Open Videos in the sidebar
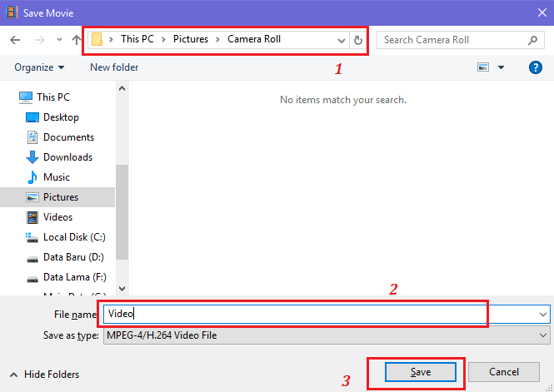Viewport: 554px width, 392px height. click(x=58, y=217)
